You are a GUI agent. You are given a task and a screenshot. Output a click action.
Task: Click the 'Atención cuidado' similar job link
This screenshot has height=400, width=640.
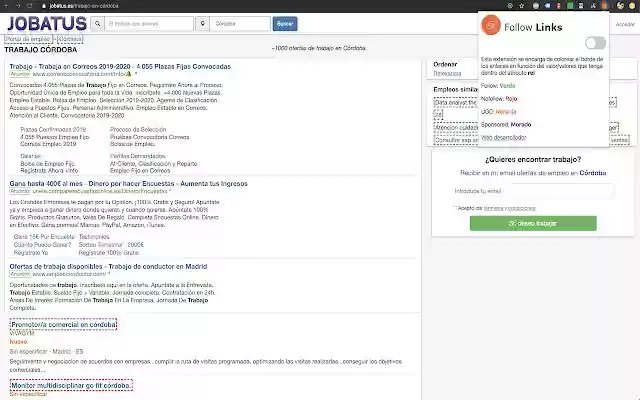[x=456, y=127]
